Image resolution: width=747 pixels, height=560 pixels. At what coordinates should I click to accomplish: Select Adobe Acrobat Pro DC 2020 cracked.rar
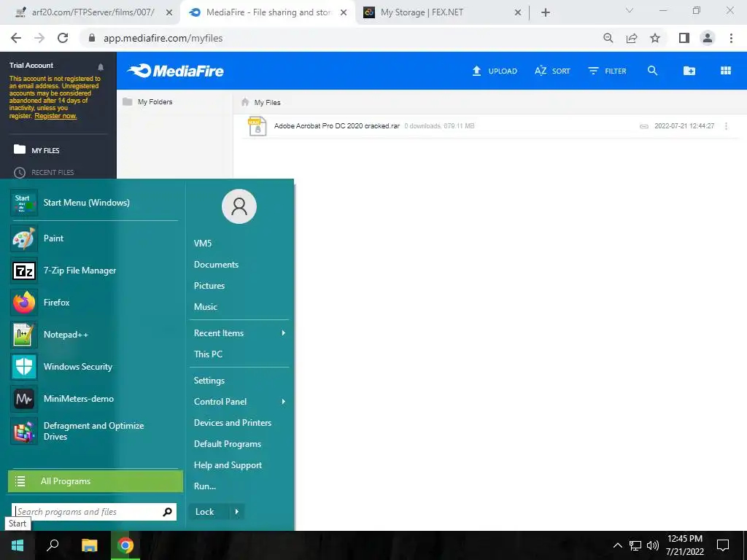(337, 125)
